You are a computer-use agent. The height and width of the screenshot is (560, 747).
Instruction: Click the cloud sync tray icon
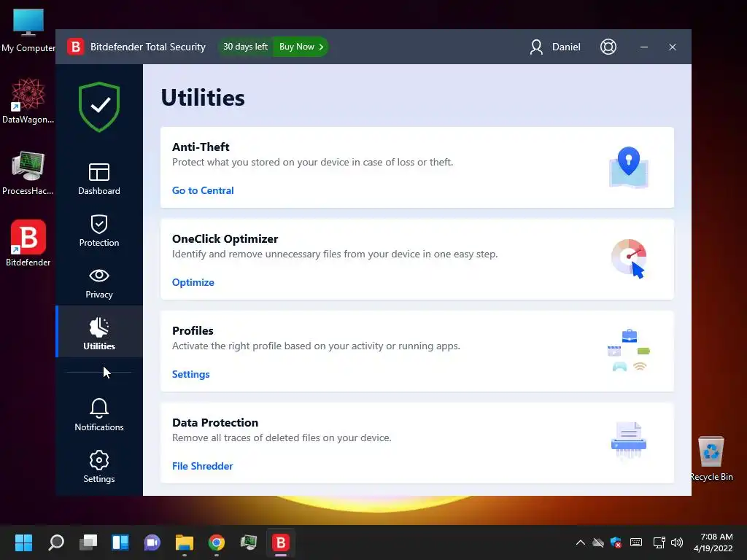tap(598, 542)
